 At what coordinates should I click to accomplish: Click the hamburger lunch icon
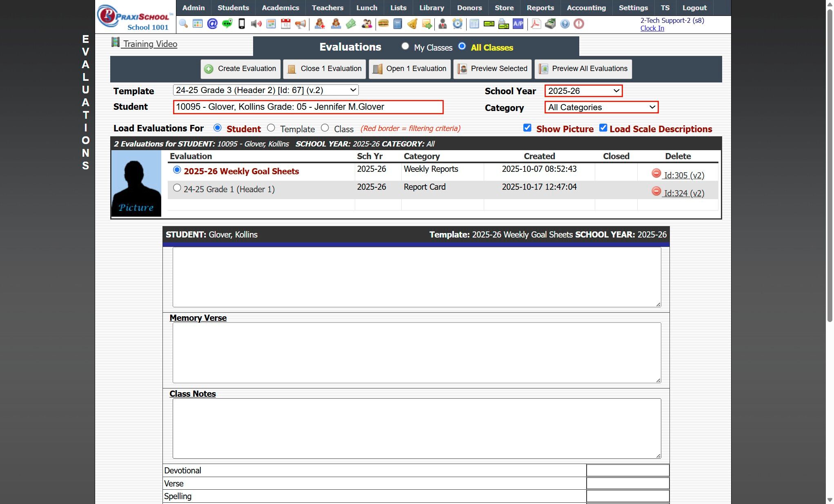383,24
